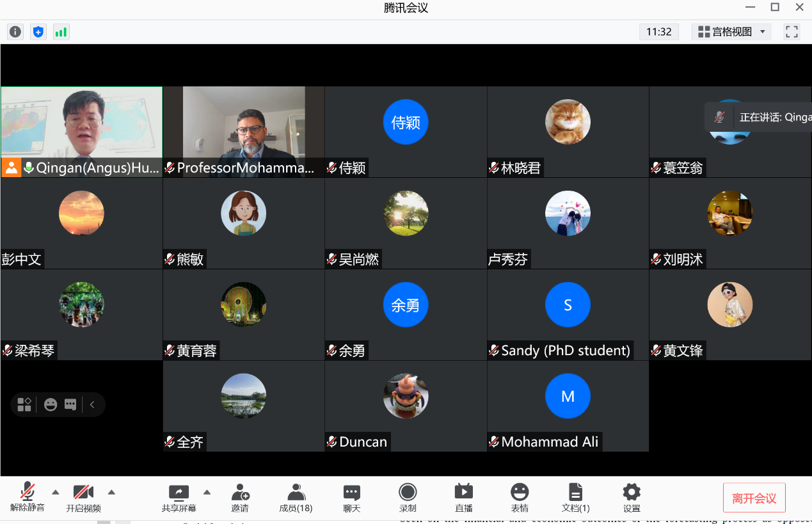
Task: Check the green network signal icon
Action: click(61, 31)
